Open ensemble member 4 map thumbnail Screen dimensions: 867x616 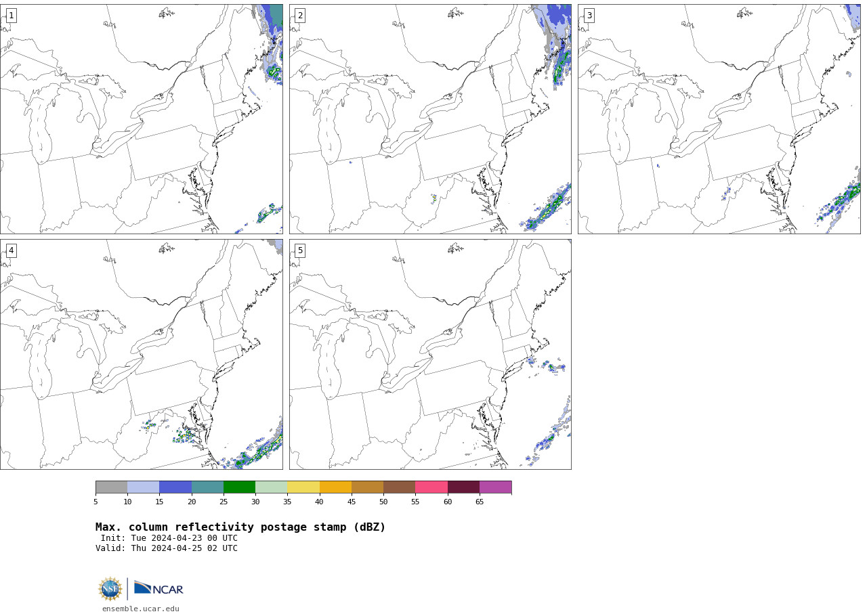(x=142, y=354)
